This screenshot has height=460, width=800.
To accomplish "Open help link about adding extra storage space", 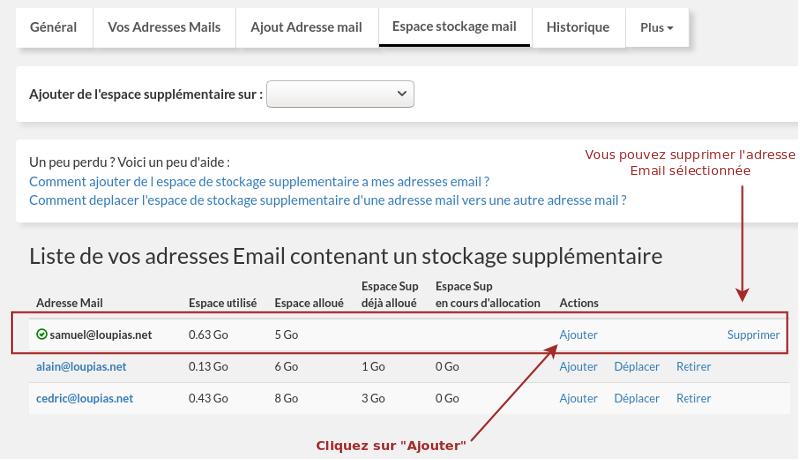I will click(x=259, y=182).
